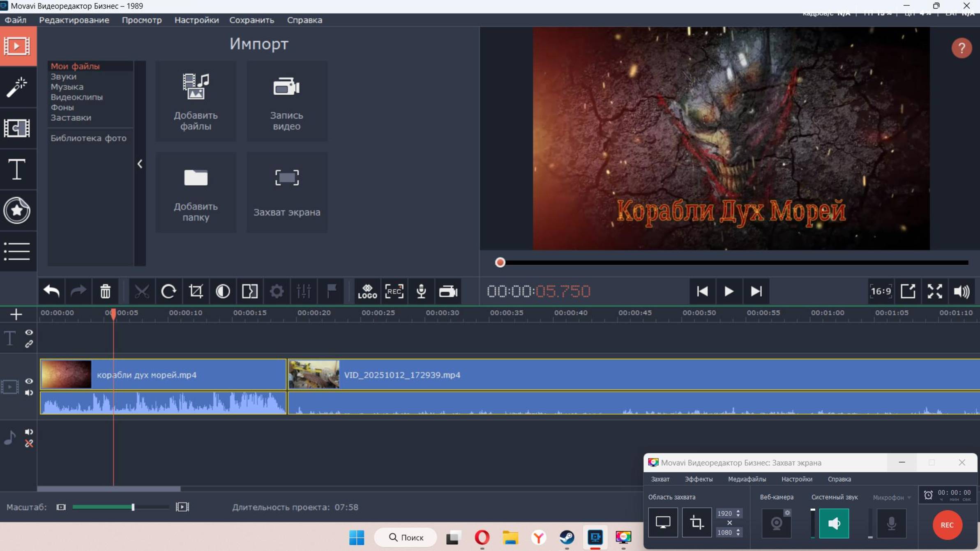Open the 16:9 aspect ratio selector

(x=881, y=292)
